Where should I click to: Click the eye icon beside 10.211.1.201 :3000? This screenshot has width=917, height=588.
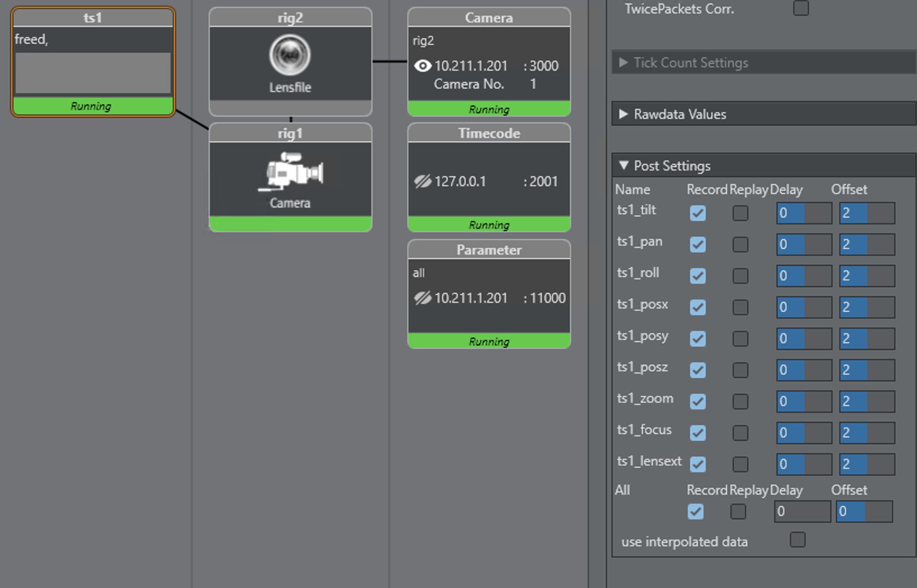[422, 66]
